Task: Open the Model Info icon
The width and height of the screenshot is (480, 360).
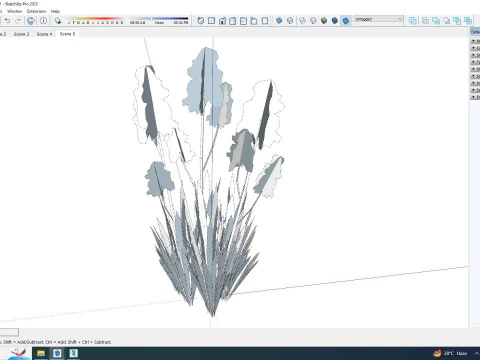Action: pos(43,21)
